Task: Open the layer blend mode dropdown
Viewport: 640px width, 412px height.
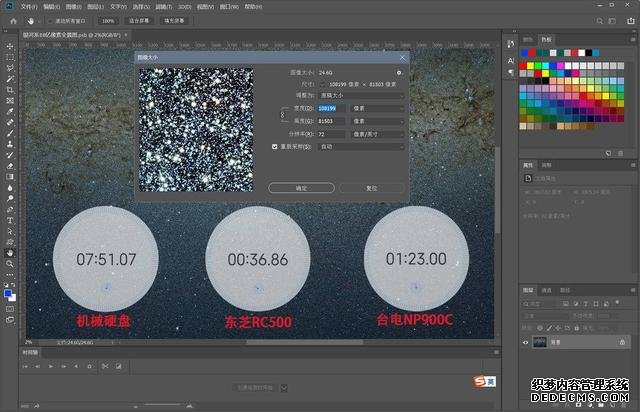Action: (x=545, y=316)
